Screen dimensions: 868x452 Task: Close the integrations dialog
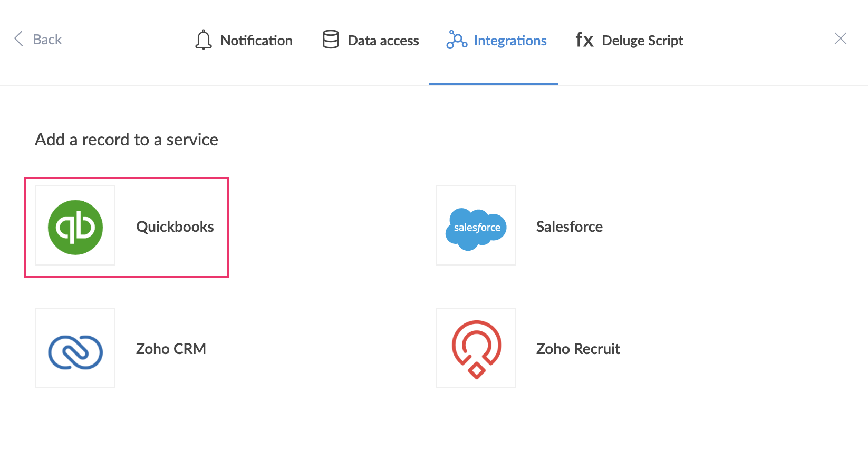click(x=841, y=38)
